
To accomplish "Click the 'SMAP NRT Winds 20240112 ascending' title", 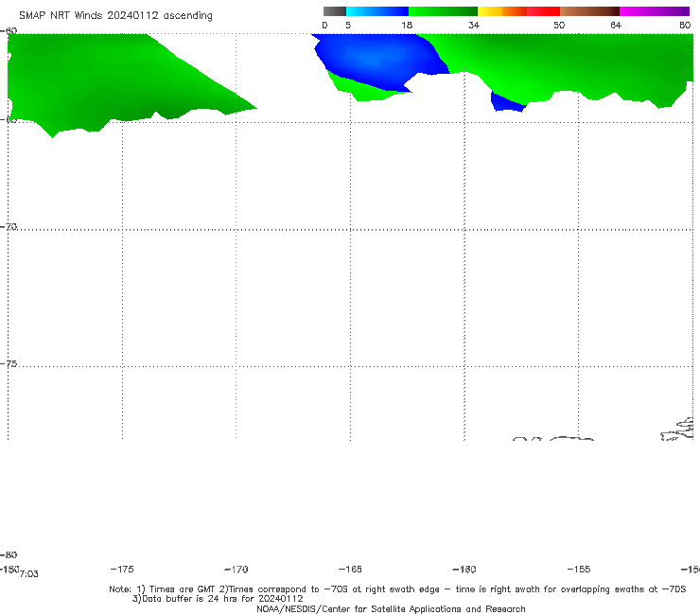I will [115, 15].
